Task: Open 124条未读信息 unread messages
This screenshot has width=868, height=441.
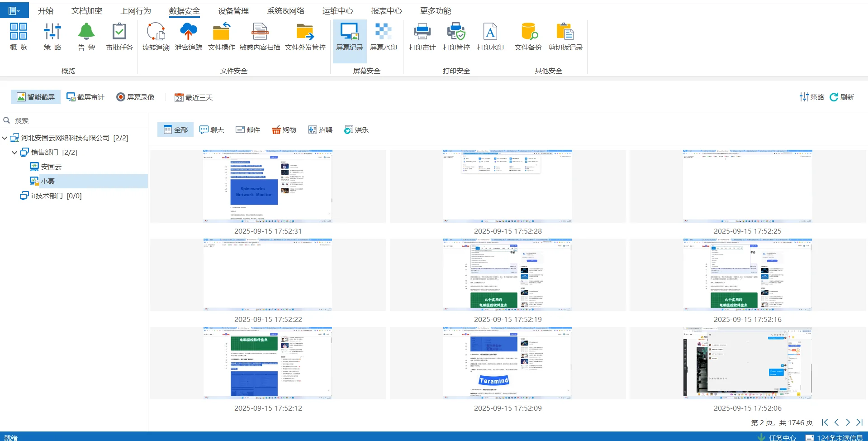Action: pyautogui.click(x=835, y=437)
